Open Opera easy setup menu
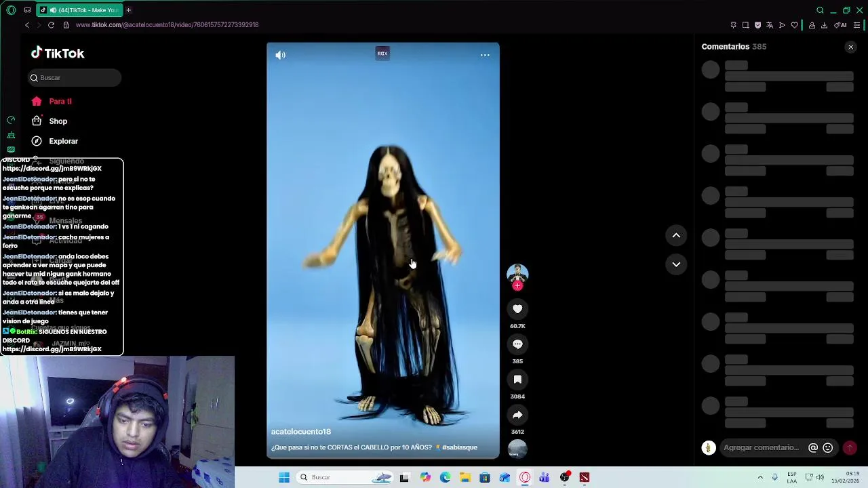Viewport: 868px width, 488px height. click(856, 25)
